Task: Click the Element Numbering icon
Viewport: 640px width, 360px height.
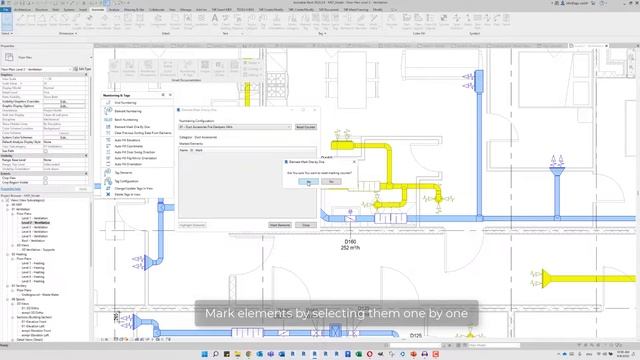Action: (x=108, y=111)
